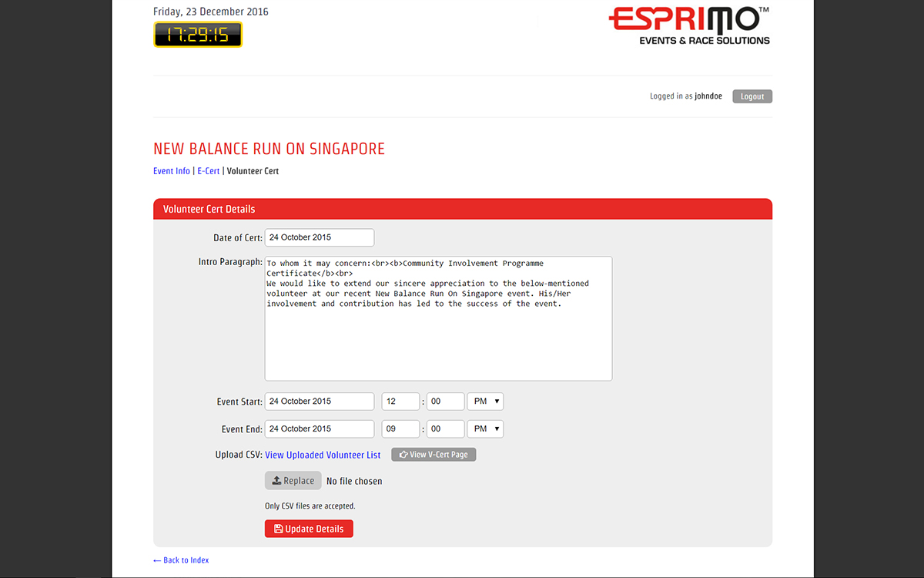
Task: Click the Event Start minutes field
Action: (x=446, y=402)
